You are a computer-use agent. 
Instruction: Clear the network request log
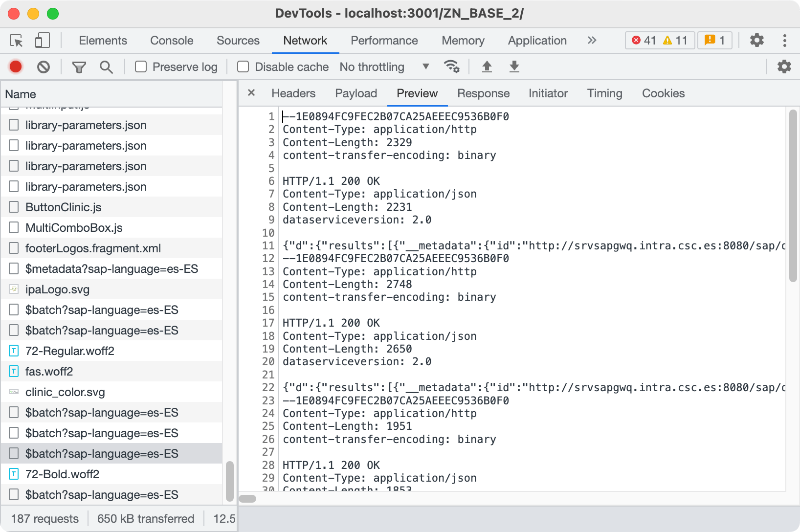coord(44,66)
